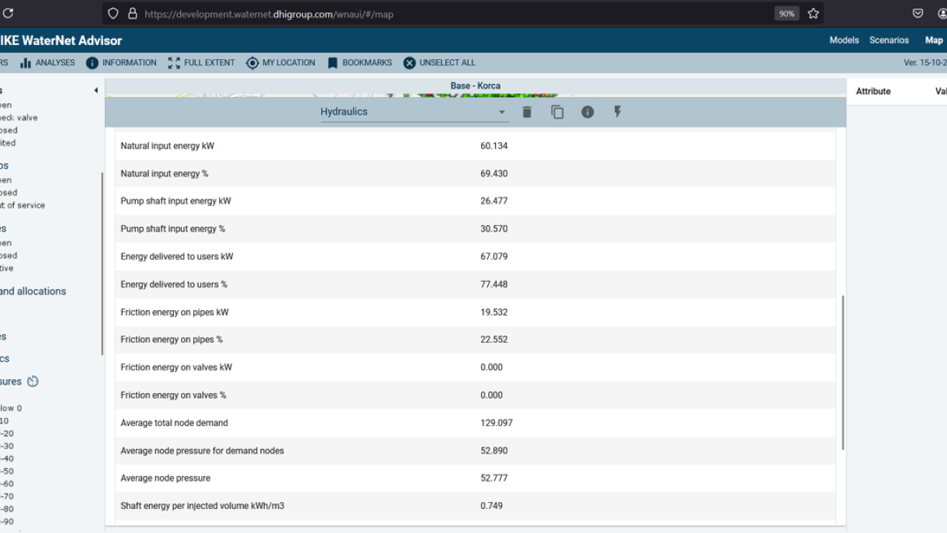Select 'Pump shaft input energy kW' label

176,201
